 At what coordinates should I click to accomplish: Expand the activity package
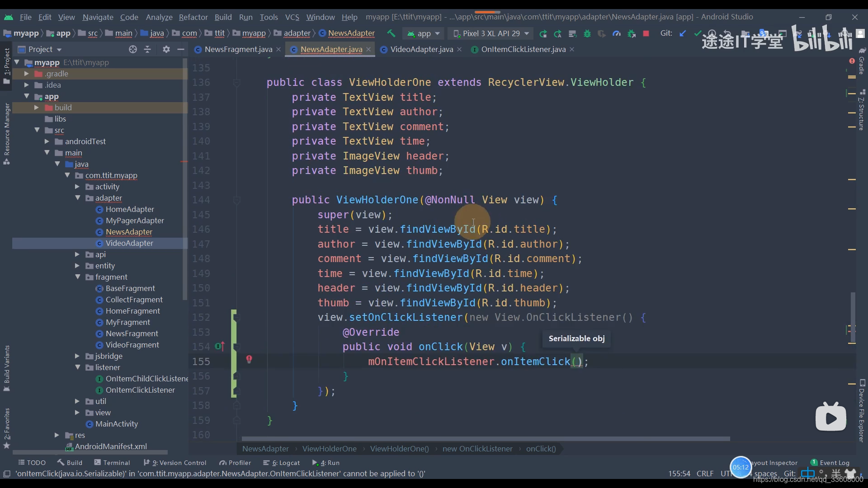tap(77, 187)
